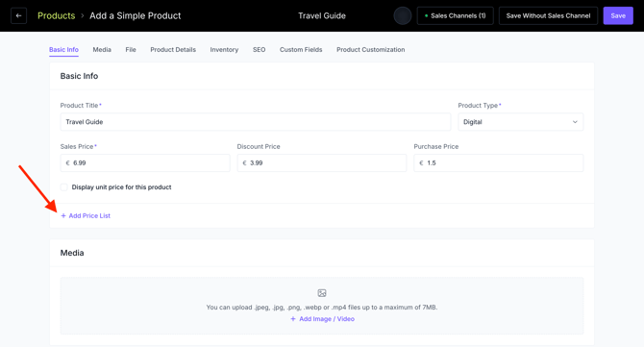Switch to the Media tab
The image size is (644, 347).
click(102, 49)
